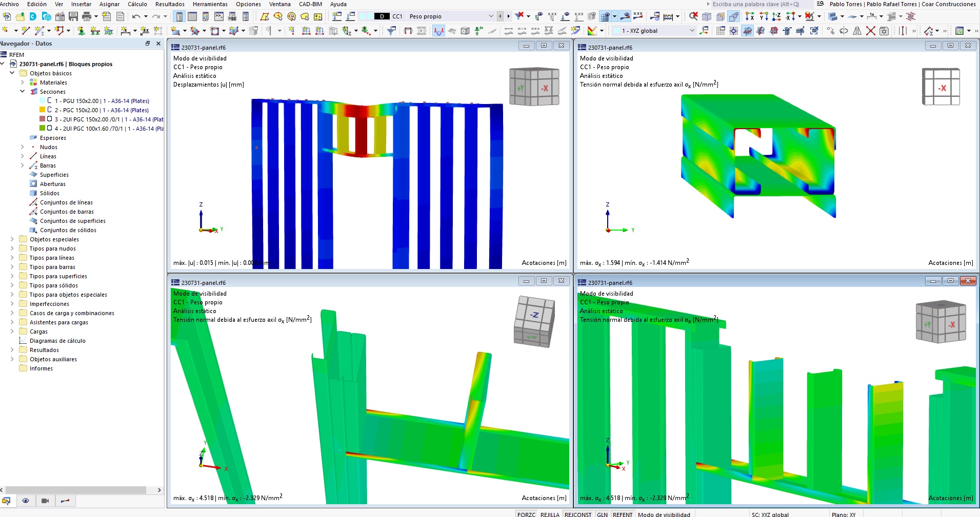Toggle REFENT object snap in status bar
Screen dimensions: 980x517
point(623,514)
